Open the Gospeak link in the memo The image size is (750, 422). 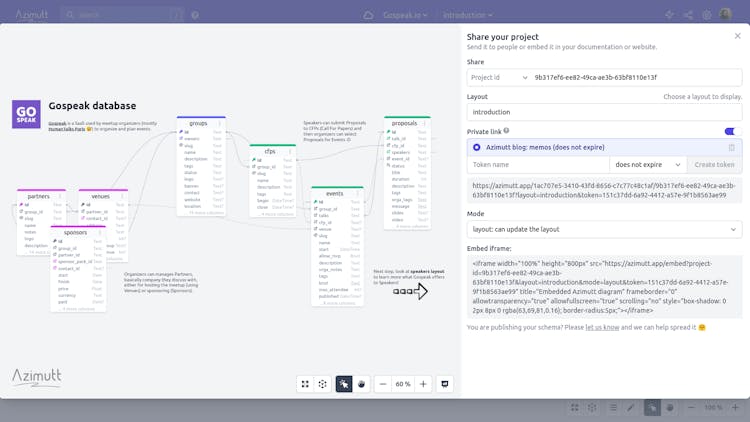tap(57, 123)
